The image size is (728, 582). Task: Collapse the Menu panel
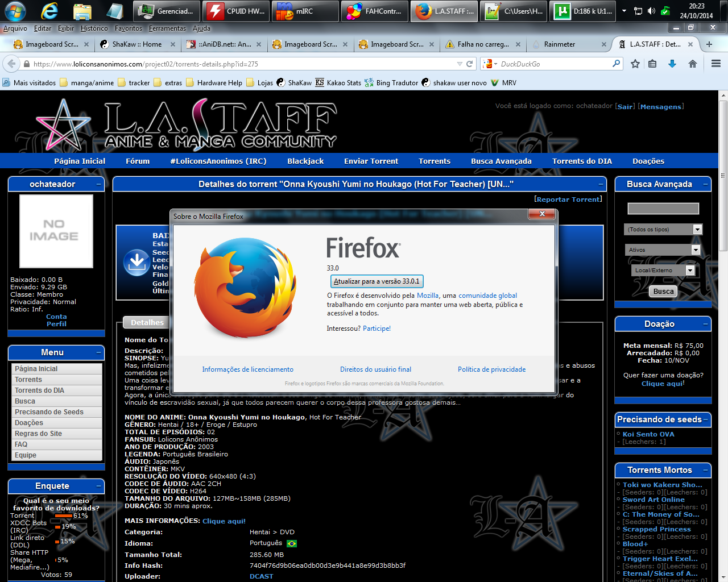(x=99, y=352)
